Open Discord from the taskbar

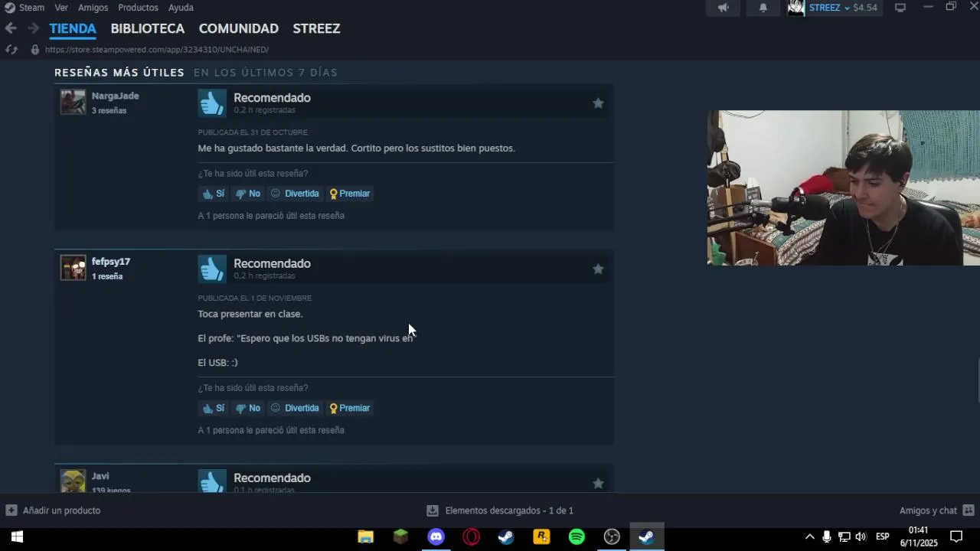coord(436,537)
